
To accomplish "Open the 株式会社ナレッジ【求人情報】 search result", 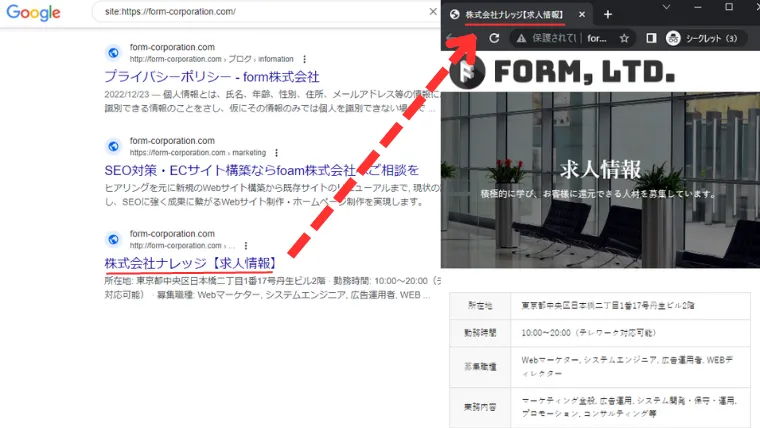I will tap(189, 263).
